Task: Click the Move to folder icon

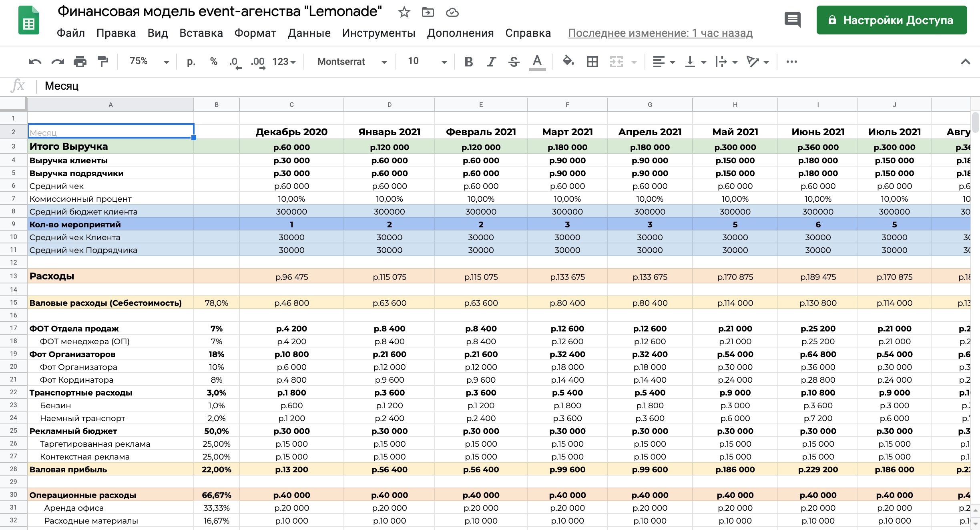Action: 428,12
